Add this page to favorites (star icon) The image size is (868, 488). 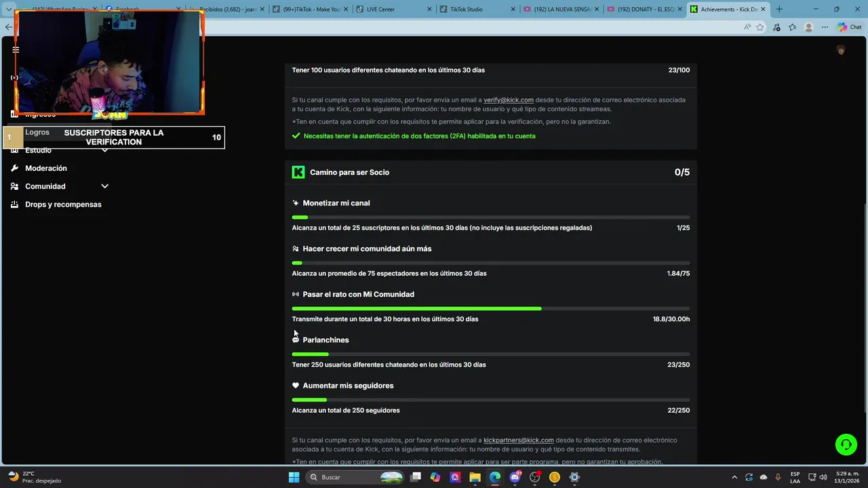(760, 27)
